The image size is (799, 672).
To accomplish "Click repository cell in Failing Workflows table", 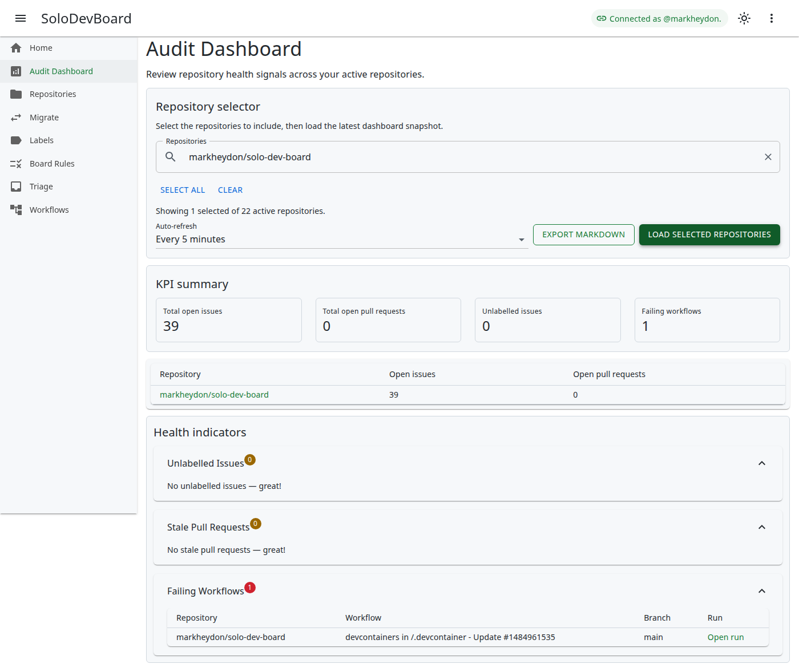I will pyautogui.click(x=231, y=637).
